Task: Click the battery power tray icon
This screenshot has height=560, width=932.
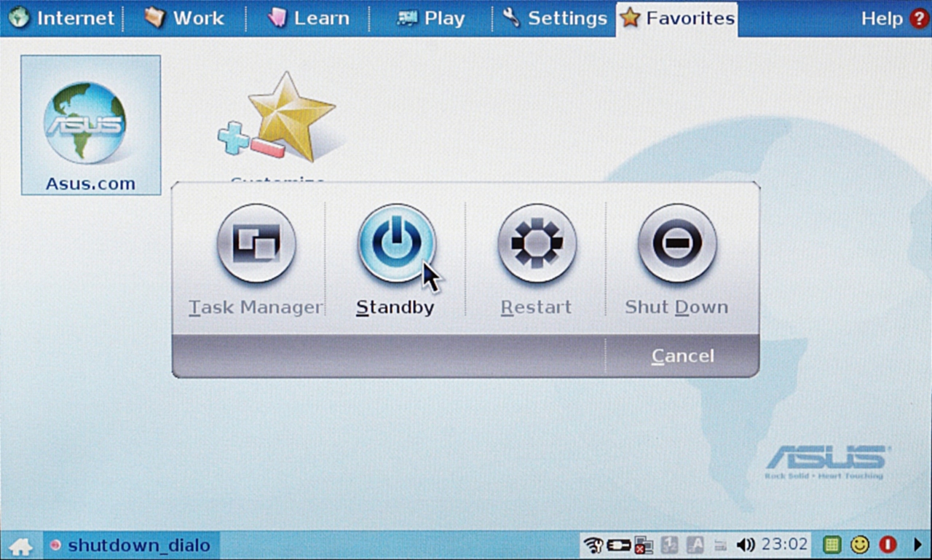Action: (x=619, y=545)
